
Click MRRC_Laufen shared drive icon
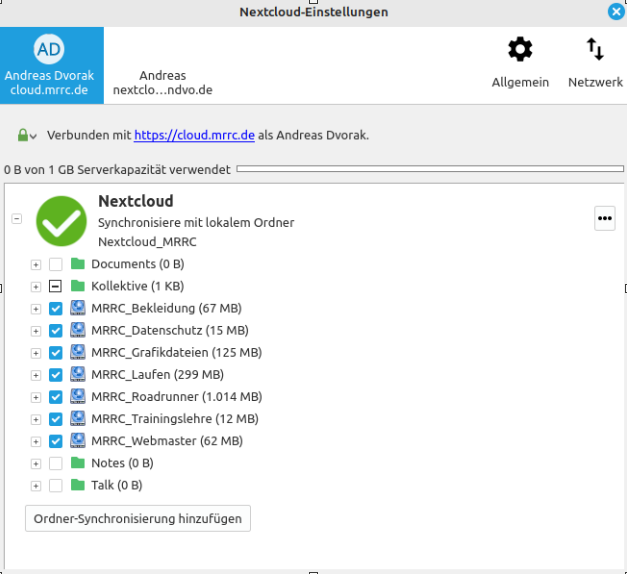(x=78, y=374)
